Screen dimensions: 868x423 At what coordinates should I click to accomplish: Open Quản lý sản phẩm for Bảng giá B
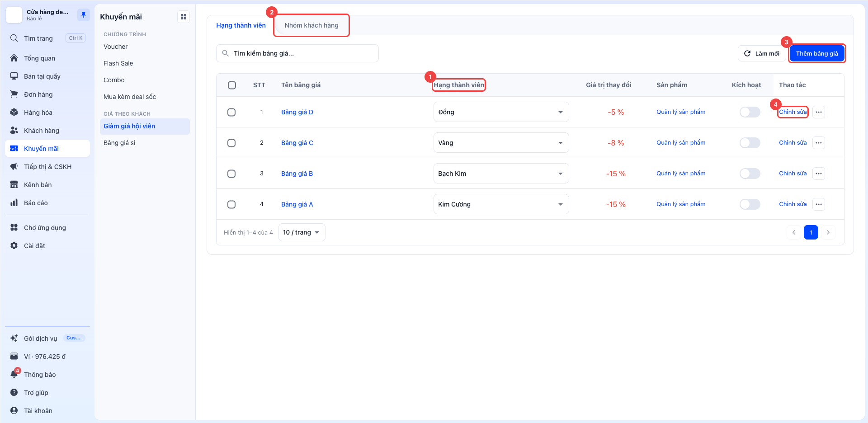pyautogui.click(x=681, y=174)
